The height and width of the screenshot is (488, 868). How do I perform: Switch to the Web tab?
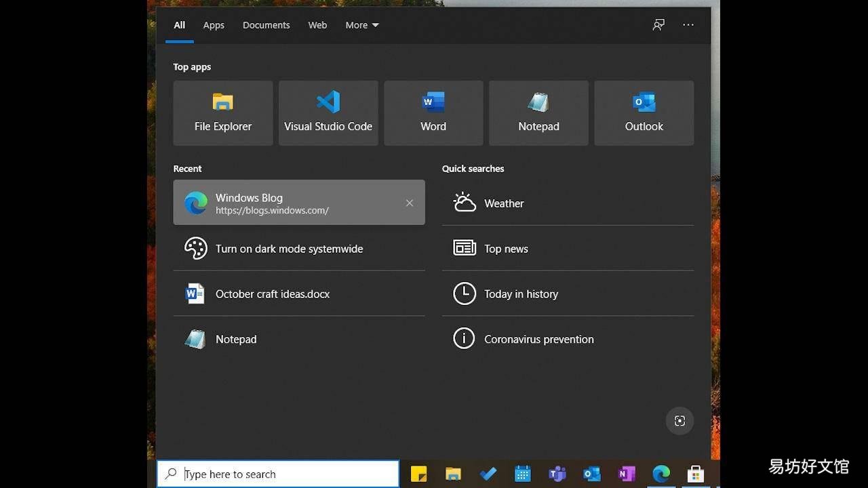[317, 25]
